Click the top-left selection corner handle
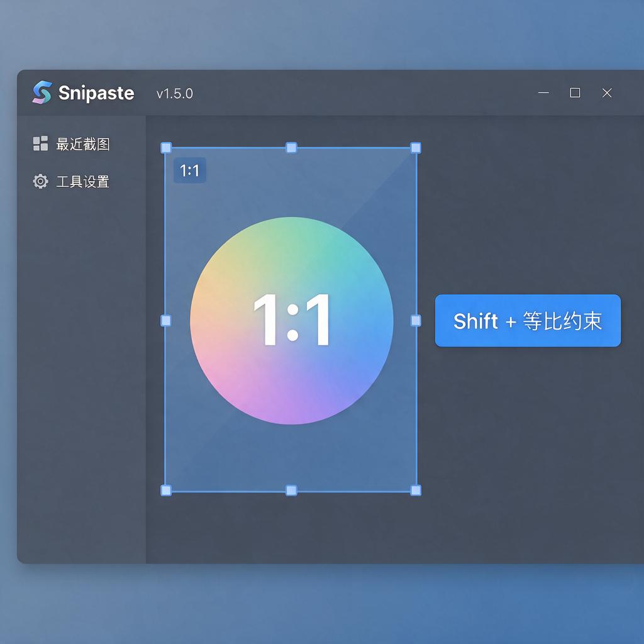This screenshot has width=644, height=644. (x=166, y=148)
